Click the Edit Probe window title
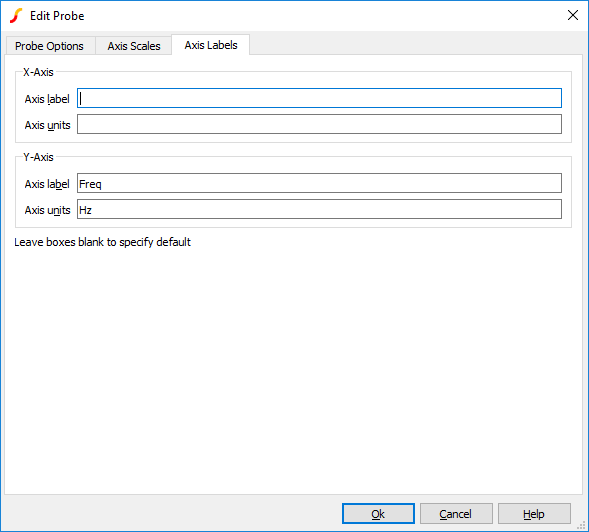 (x=57, y=16)
